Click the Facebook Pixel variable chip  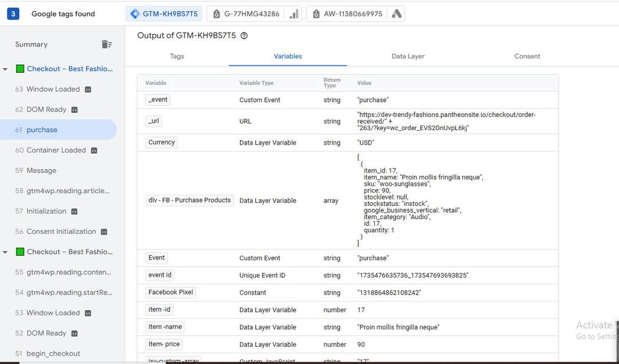[x=171, y=292]
